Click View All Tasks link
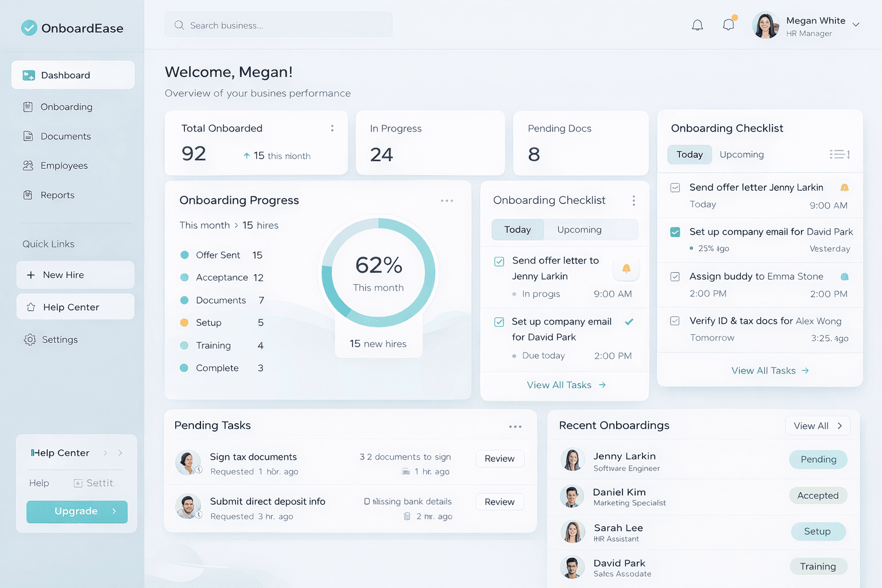The width and height of the screenshot is (882, 588). click(x=566, y=385)
